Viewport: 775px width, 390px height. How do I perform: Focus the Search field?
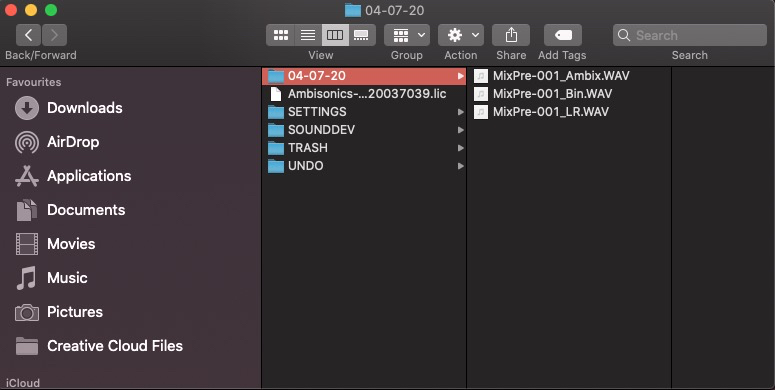coord(690,35)
